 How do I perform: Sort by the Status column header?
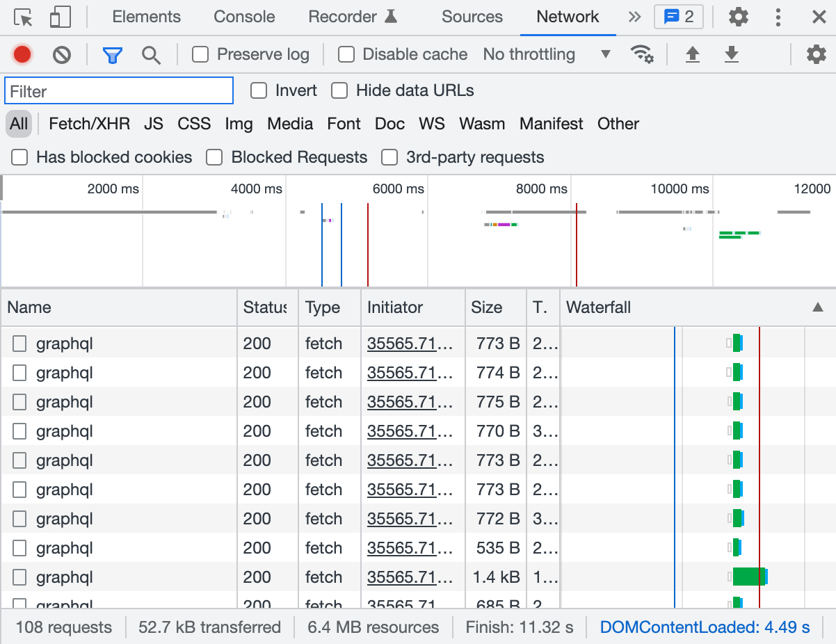268,307
